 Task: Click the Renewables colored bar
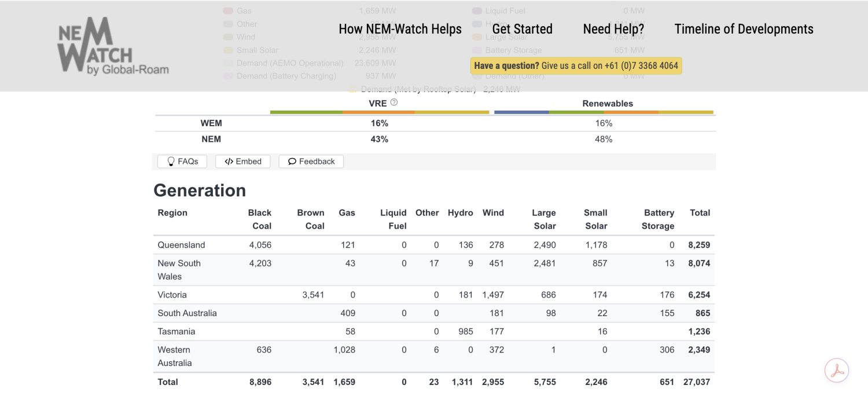click(x=604, y=112)
